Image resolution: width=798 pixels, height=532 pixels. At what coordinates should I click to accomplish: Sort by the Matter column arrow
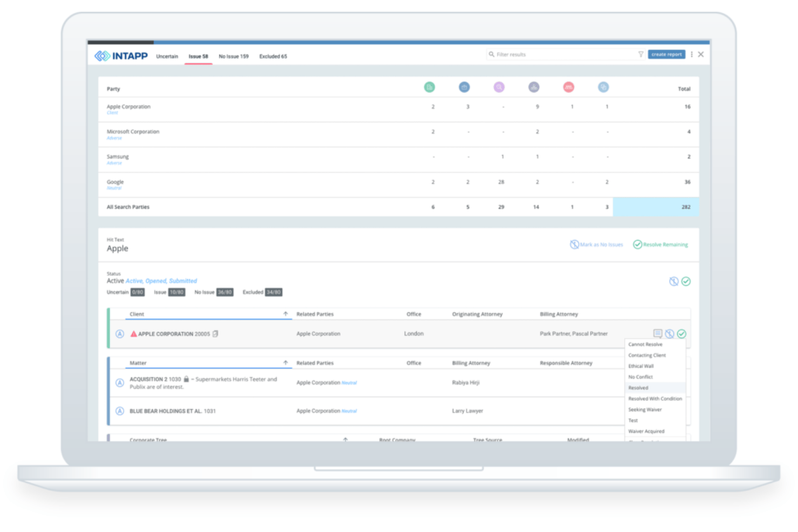286,363
